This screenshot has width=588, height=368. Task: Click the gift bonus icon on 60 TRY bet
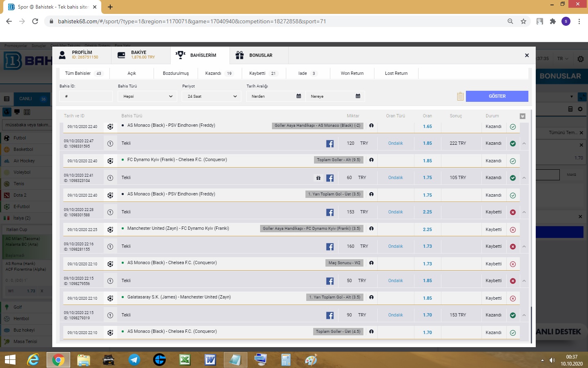318,178
